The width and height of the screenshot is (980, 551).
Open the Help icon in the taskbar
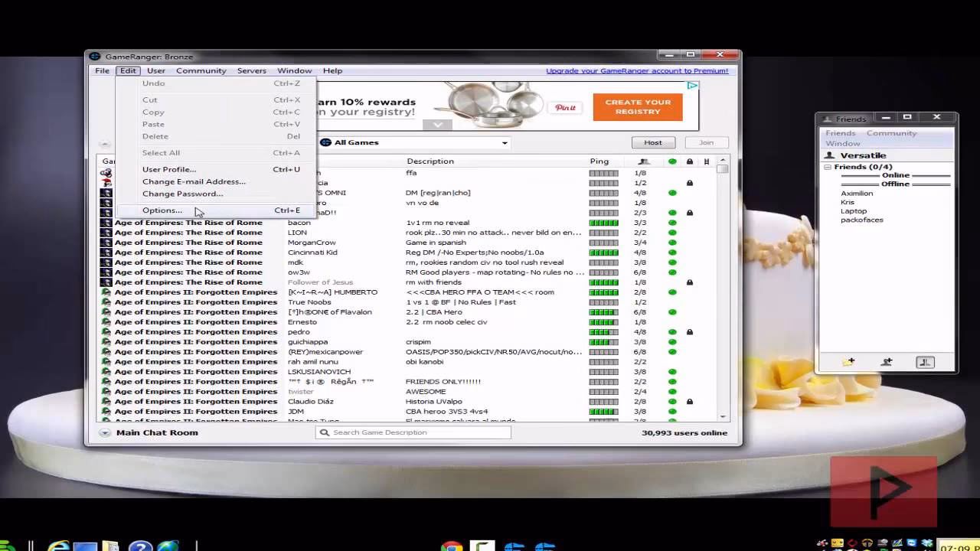pos(140,546)
